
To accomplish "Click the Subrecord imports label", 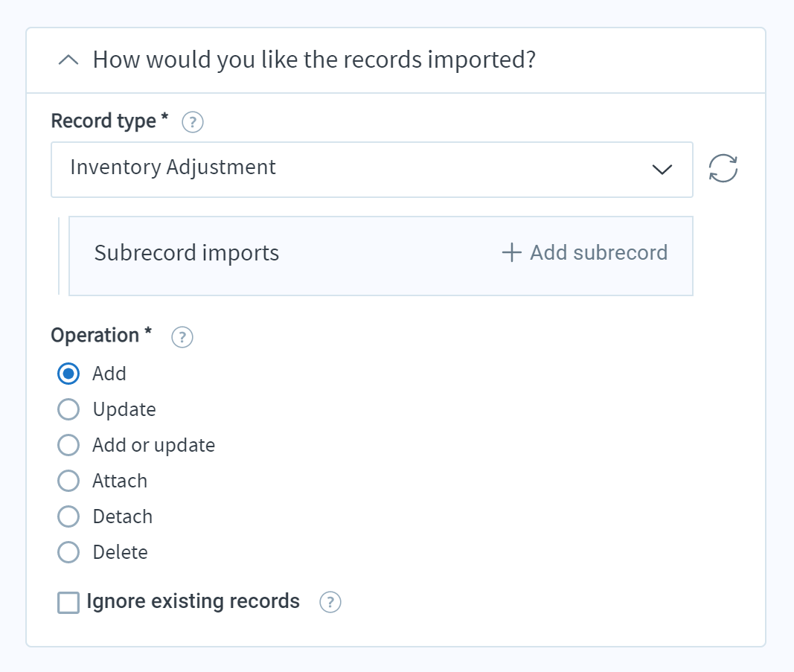I will coord(186,253).
